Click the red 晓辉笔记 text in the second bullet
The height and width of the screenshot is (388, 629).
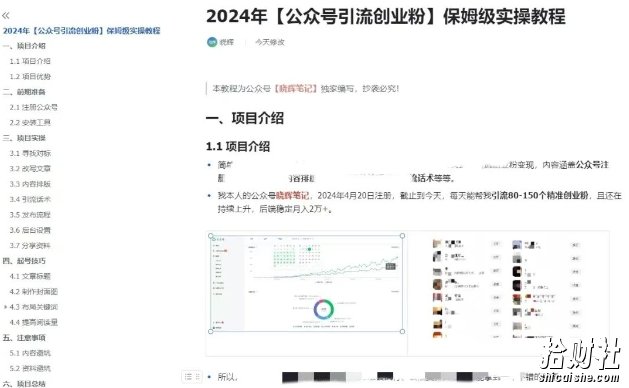(x=293, y=195)
